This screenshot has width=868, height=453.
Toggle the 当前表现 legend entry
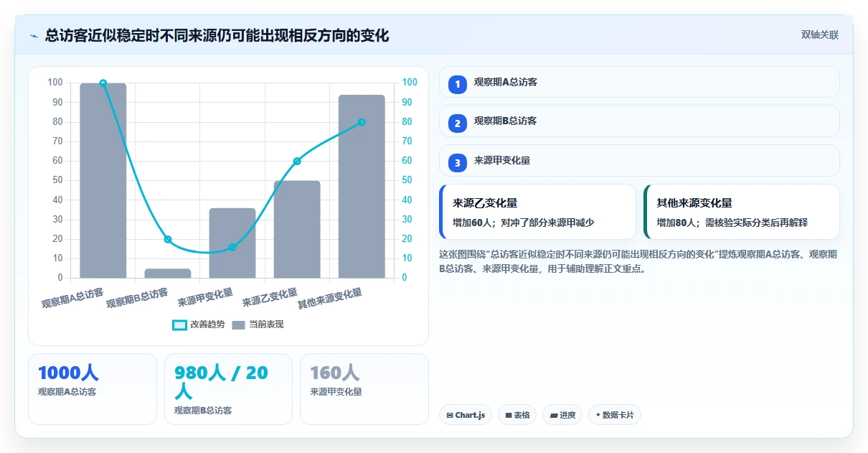[258, 324]
